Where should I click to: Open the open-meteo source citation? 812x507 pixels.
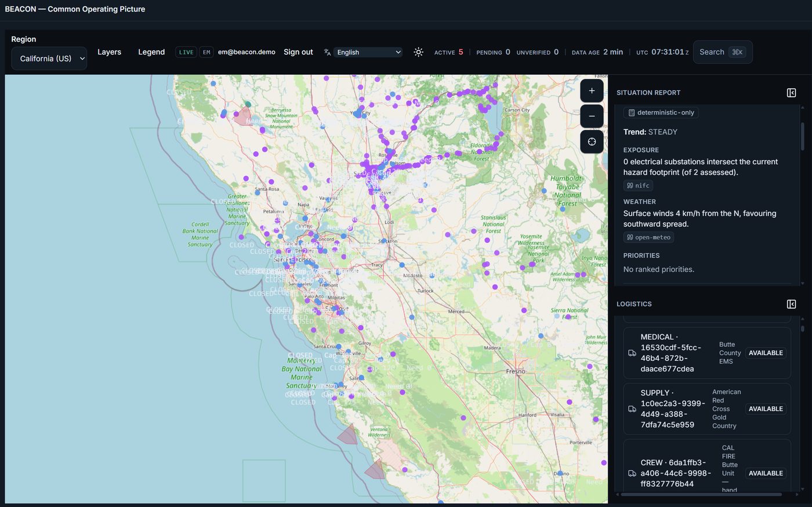click(x=648, y=237)
